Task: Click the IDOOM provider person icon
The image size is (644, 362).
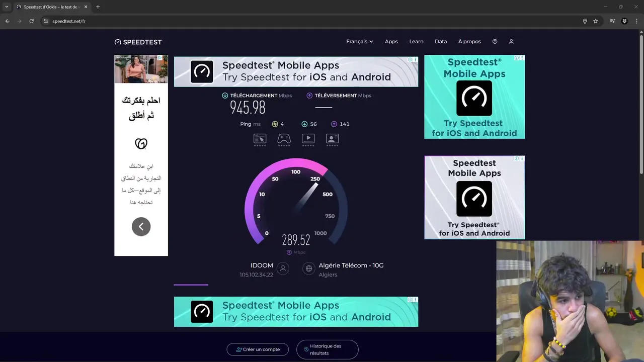Action: click(283, 269)
